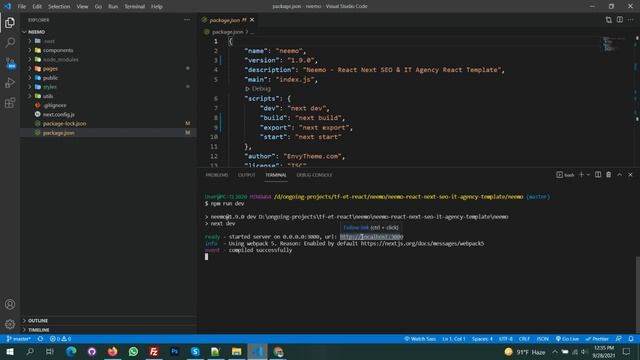Image resolution: width=640 pixels, height=360 pixels.
Task: Open the Terminal menu
Action: click(134, 7)
